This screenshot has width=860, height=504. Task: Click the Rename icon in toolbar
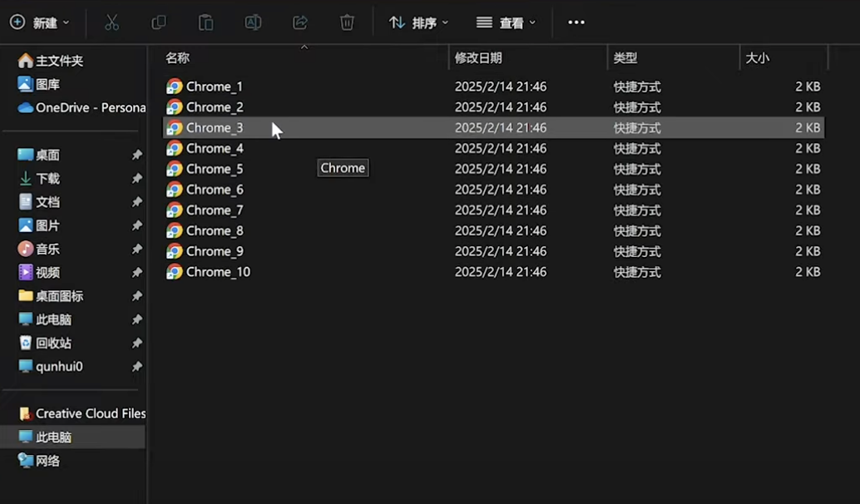[x=253, y=22]
